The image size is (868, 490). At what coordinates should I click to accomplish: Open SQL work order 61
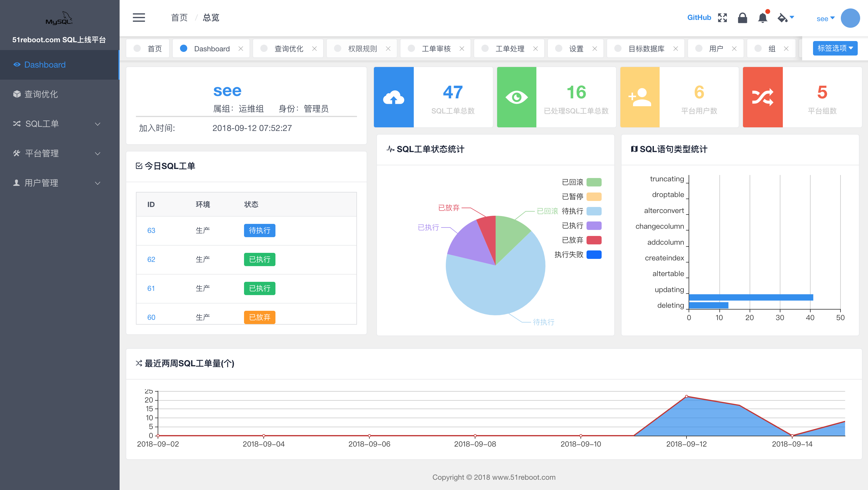tap(151, 288)
